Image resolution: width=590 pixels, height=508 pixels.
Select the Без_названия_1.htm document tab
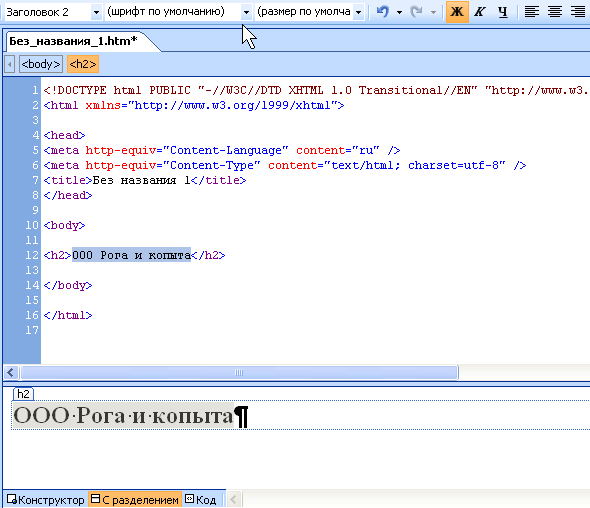(73, 41)
